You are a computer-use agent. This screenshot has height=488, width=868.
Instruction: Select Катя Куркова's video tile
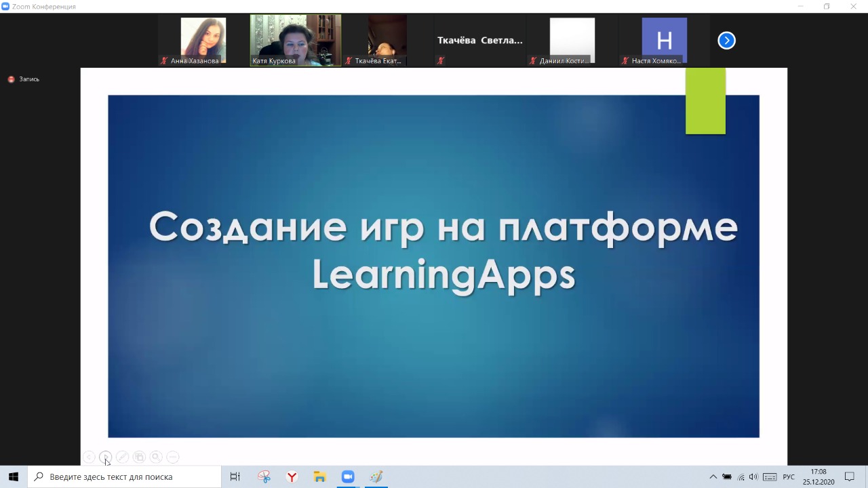click(x=296, y=41)
